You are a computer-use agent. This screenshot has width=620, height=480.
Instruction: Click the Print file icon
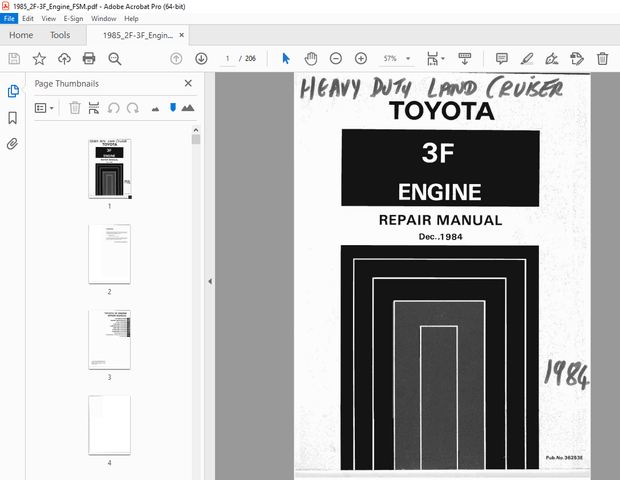point(89,59)
